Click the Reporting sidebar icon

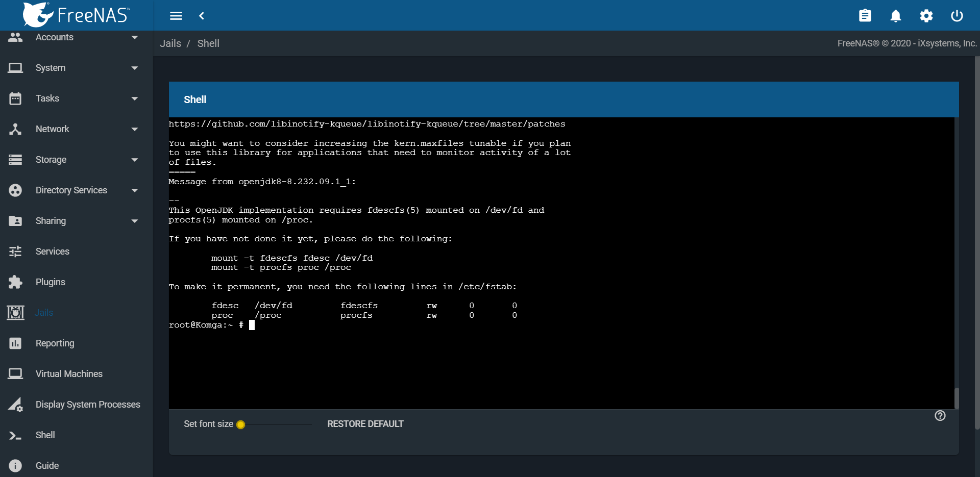[x=15, y=343]
